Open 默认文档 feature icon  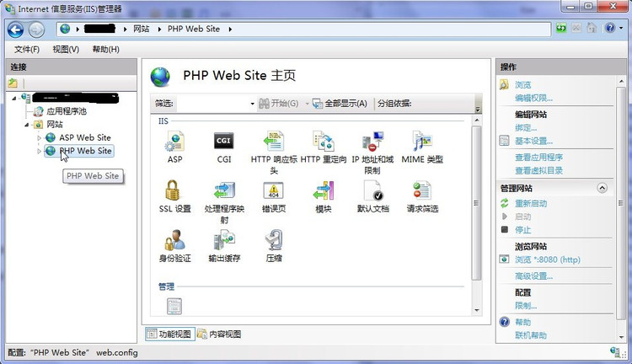[x=372, y=196]
